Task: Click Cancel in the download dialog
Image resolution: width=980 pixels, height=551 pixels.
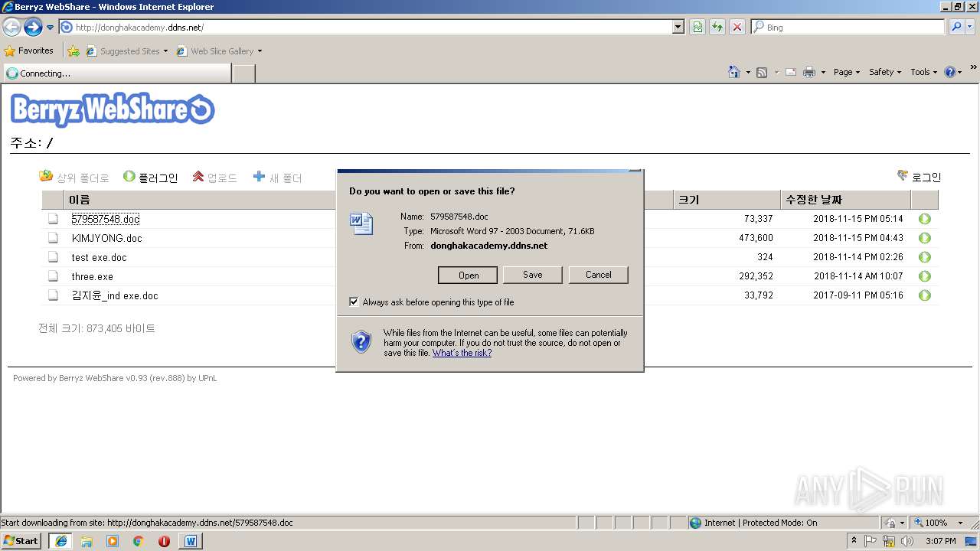Action: point(598,275)
